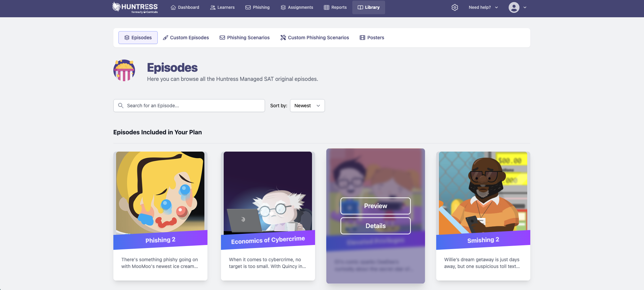Expand the Need help? menu
Image resolution: width=644 pixels, height=290 pixels.
(483, 7)
